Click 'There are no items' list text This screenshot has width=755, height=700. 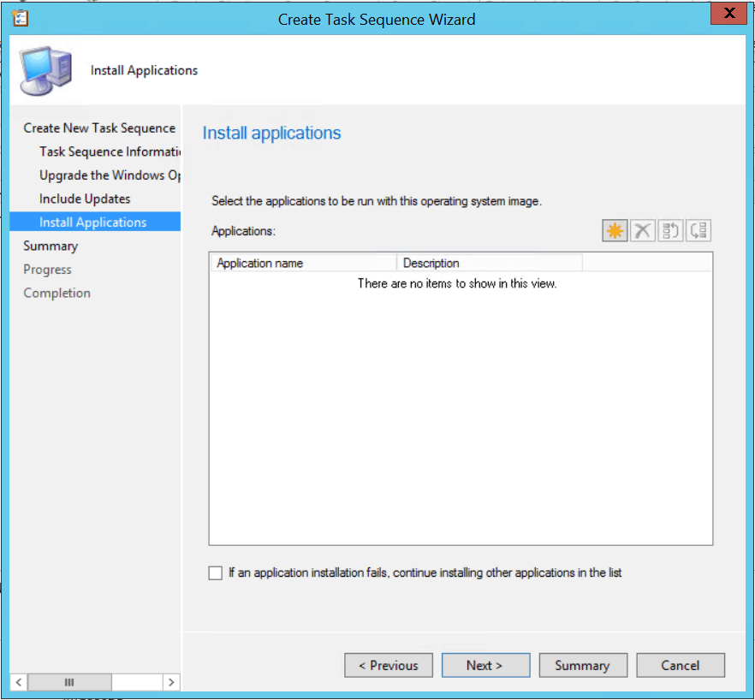[457, 283]
